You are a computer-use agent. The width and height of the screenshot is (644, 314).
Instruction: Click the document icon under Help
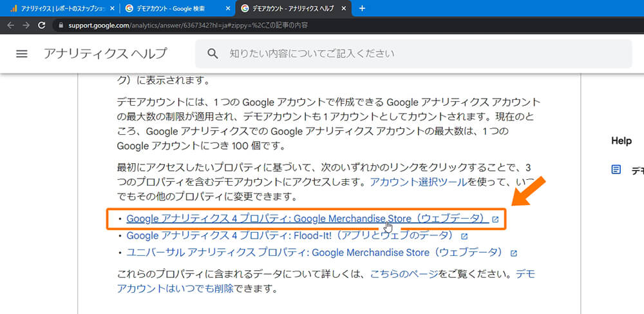click(616, 170)
